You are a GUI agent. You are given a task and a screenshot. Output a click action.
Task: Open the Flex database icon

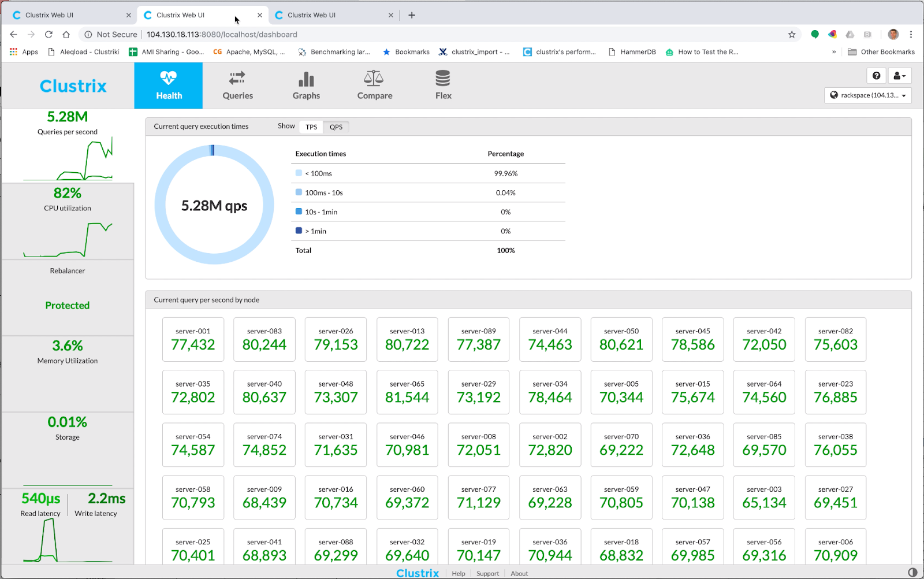pos(443,79)
